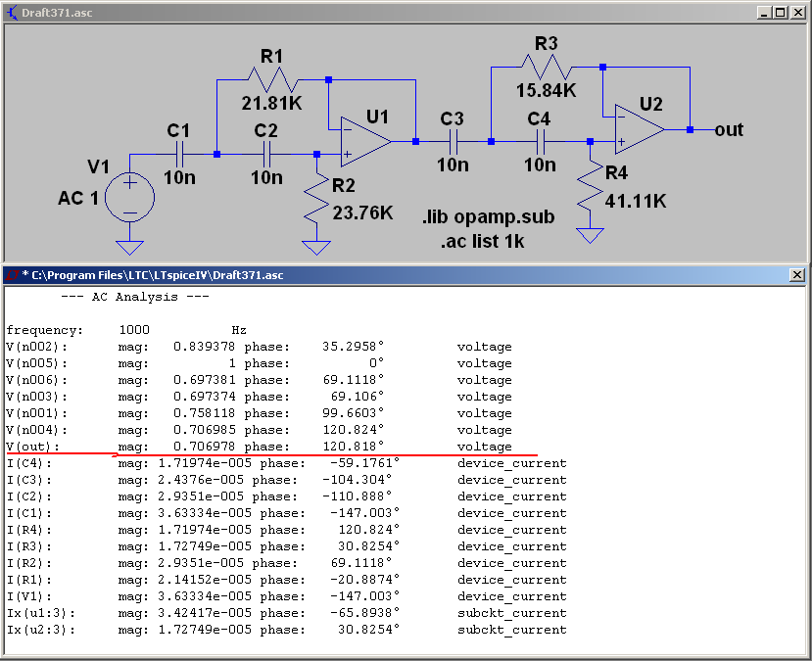Click the V(out) magnitude value 0.706978
The width and height of the screenshot is (812, 661).
tap(204, 447)
